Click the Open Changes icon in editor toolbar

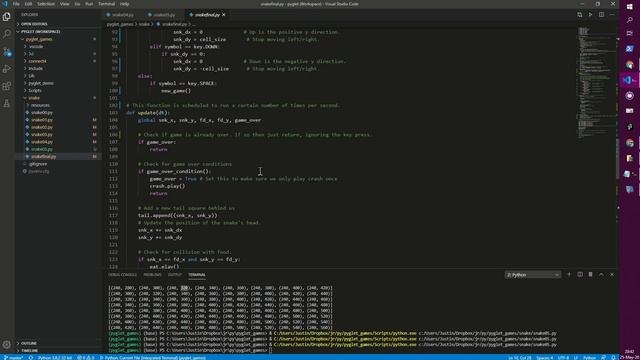[x=580, y=15]
